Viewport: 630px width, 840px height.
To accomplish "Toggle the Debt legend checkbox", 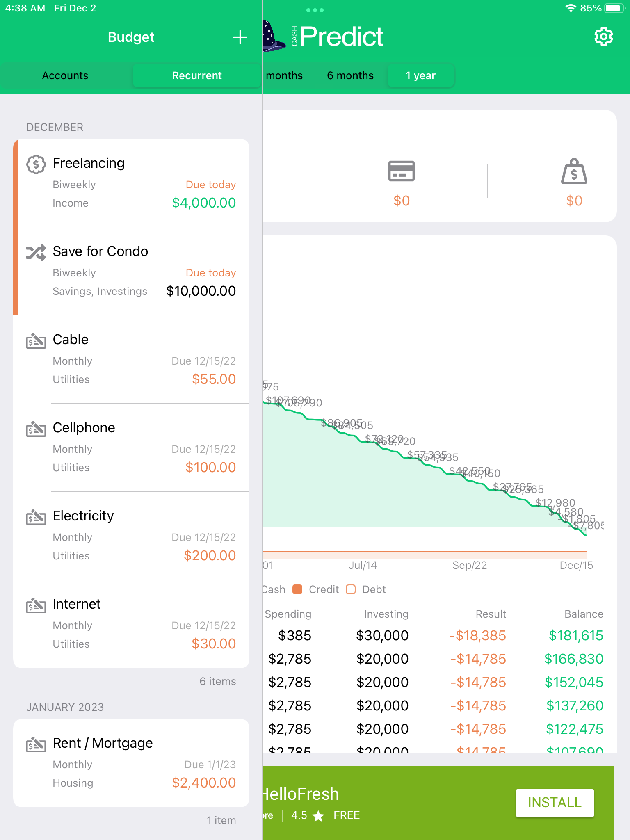I will tap(351, 589).
